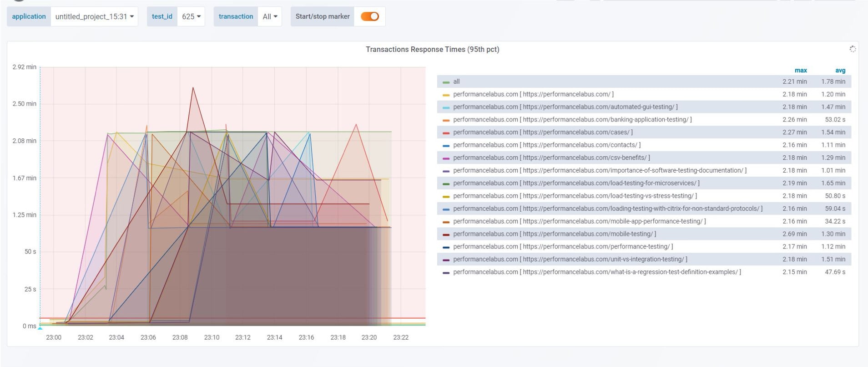Click the transaction variable label

pos(236,16)
